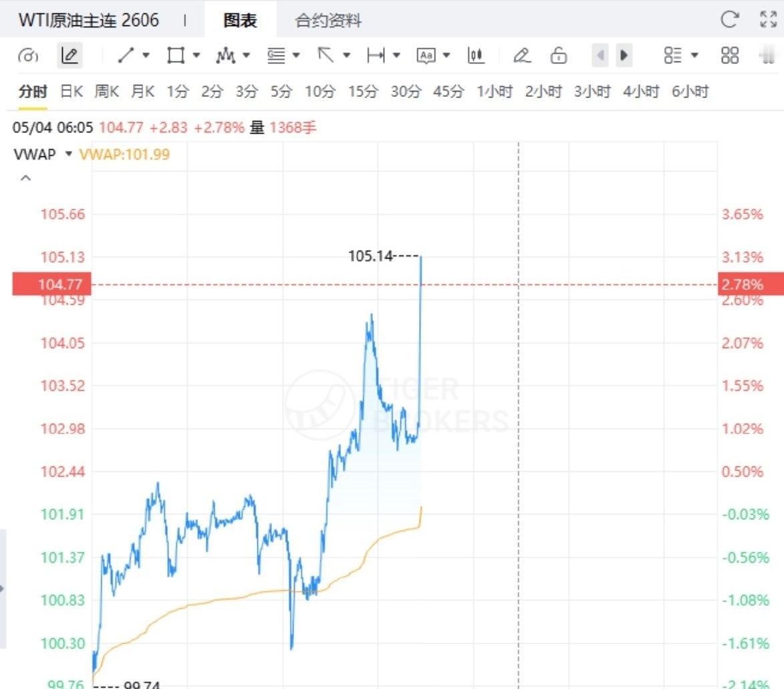Select the 月K timeframe
This screenshot has height=689, width=784.
coord(142,92)
